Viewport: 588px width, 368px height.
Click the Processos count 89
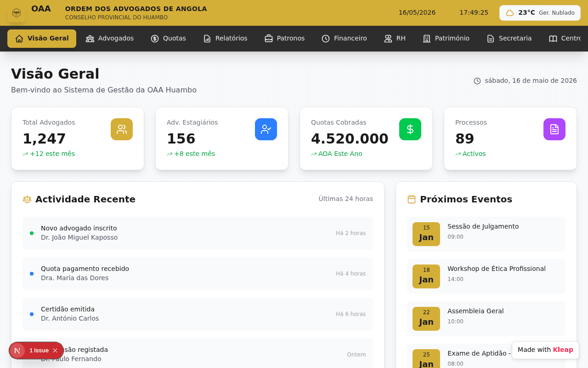(x=464, y=139)
